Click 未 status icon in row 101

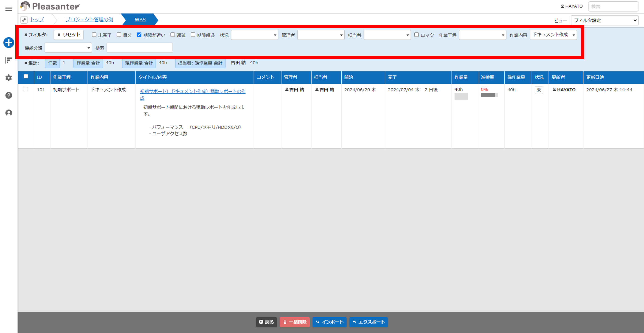click(539, 90)
